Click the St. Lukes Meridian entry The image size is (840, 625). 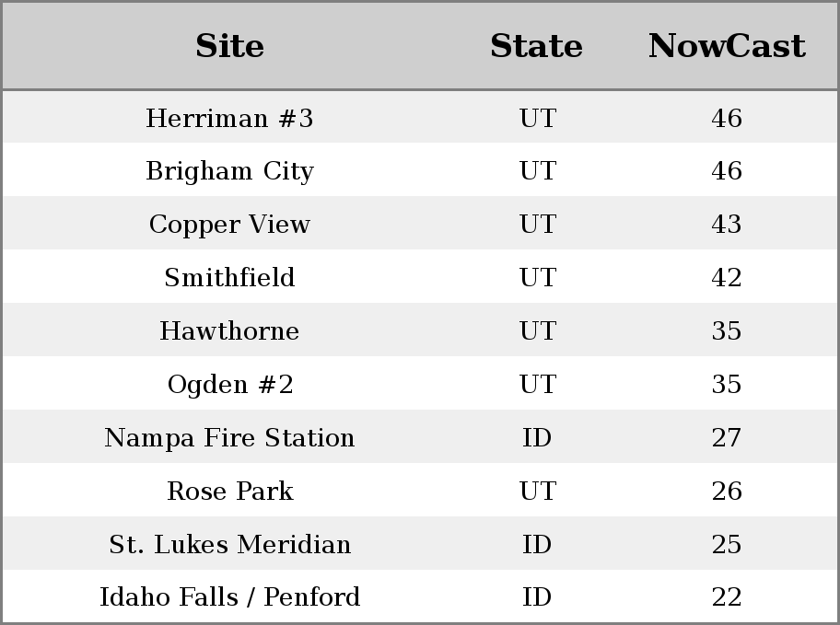point(230,544)
